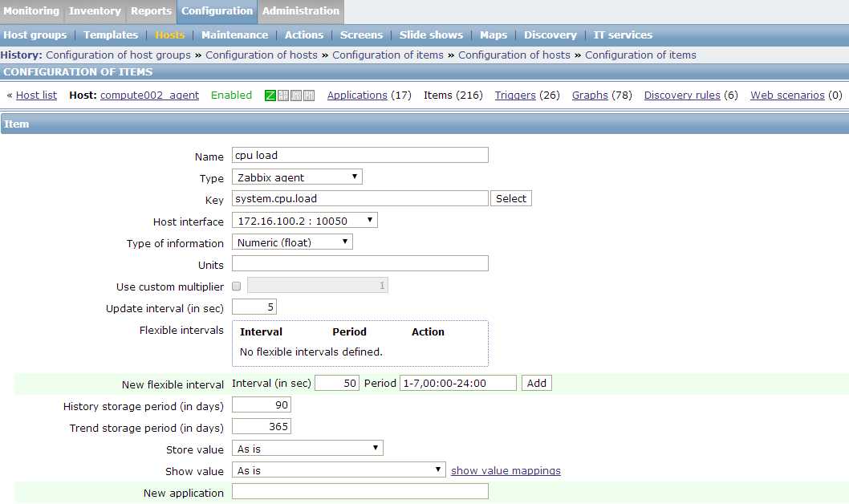This screenshot has width=849, height=504.
Task: Click the Select button next to Key
Action: pos(510,199)
